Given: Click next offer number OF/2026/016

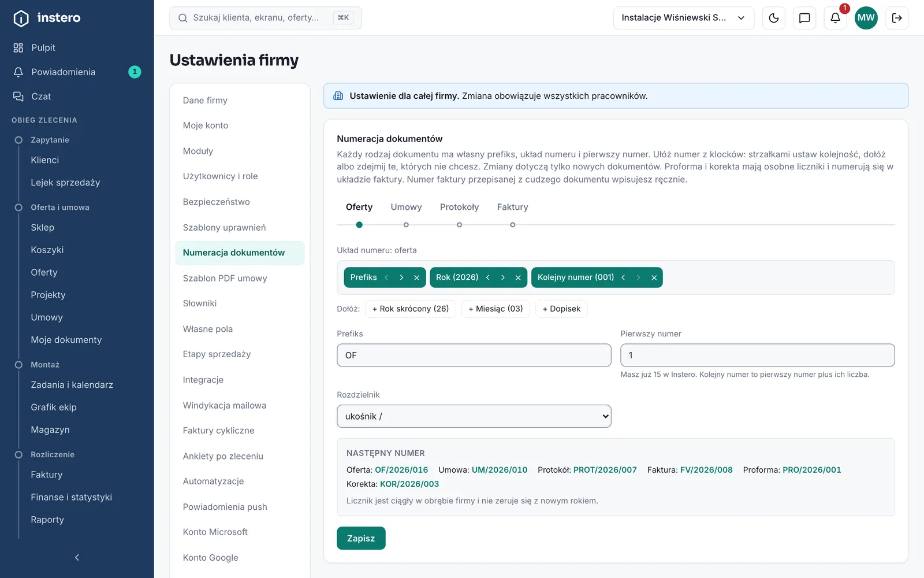Looking at the screenshot, I should pos(401,470).
